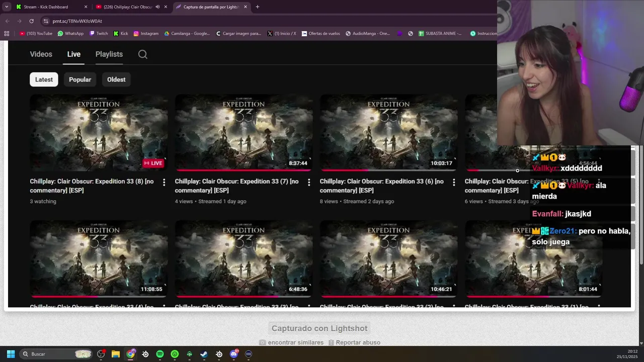Open the Instagram bookmark
This screenshot has width=644, height=362.
click(x=146, y=34)
